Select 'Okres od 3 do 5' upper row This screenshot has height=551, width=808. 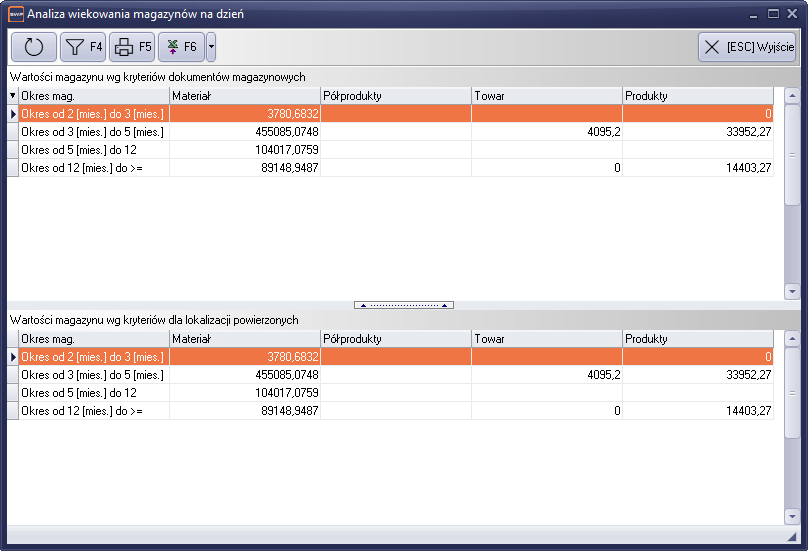[92, 132]
